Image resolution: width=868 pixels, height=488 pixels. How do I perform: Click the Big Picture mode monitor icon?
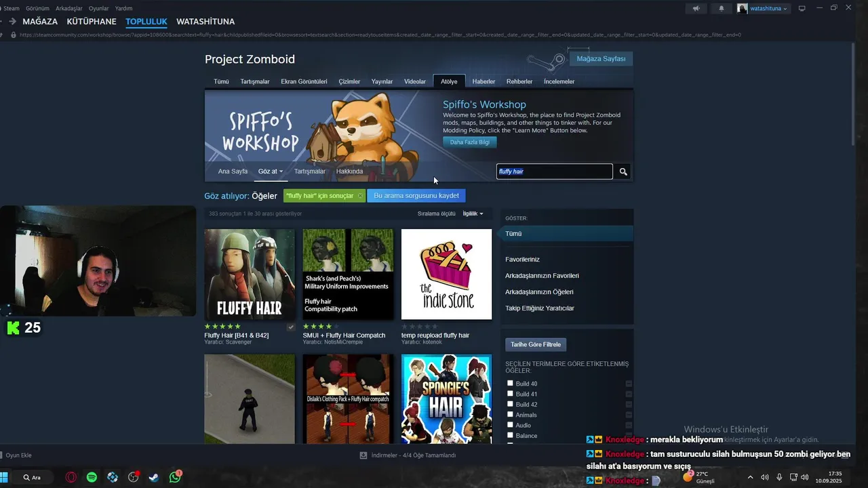pyautogui.click(x=802, y=8)
